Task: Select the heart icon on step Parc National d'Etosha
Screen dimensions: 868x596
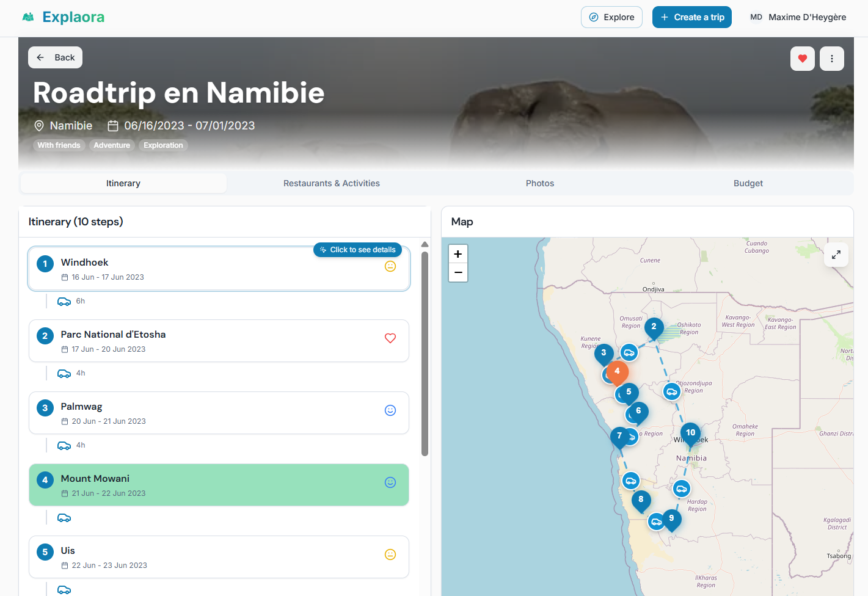Action: (x=390, y=338)
